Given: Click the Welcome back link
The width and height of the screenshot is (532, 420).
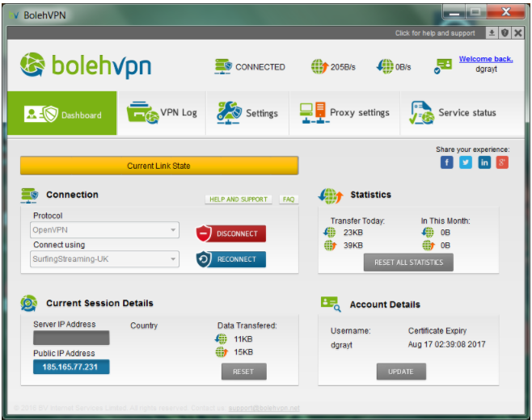Looking at the screenshot, I should [x=486, y=59].
